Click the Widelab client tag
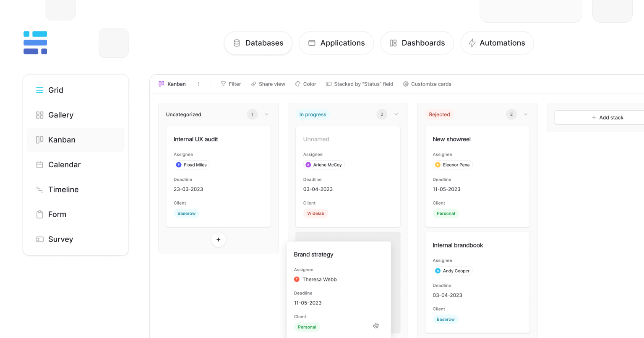This screenshot has height=338, width=644. pos(315,213)
